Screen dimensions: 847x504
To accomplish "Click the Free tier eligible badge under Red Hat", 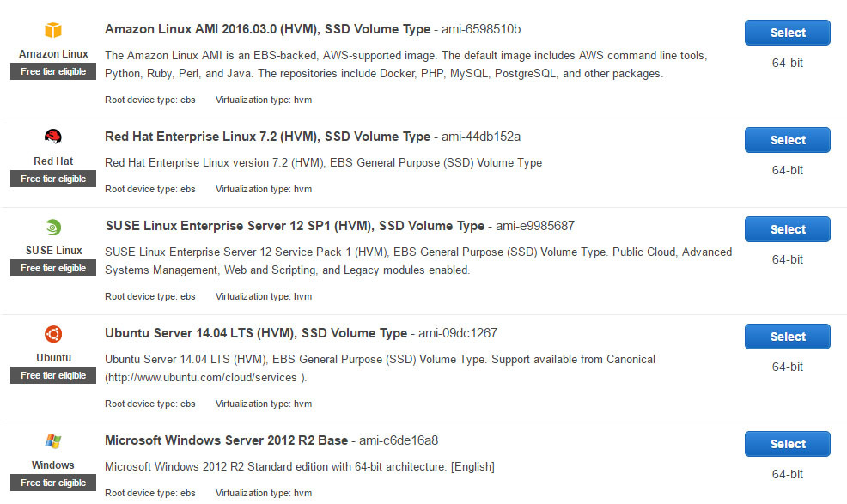I will coord(53,179).
